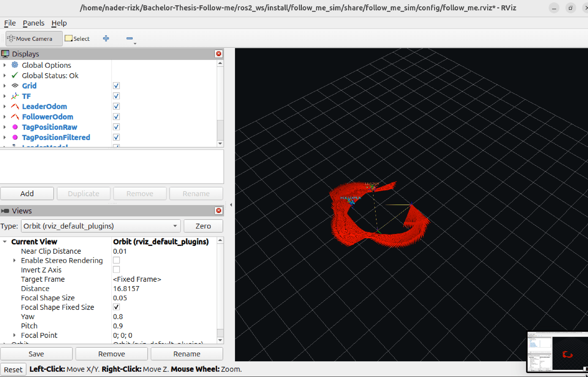This screenshot has height=377, width=588.
Task: Expand the Grid display properties
Action: click(4, 86)
